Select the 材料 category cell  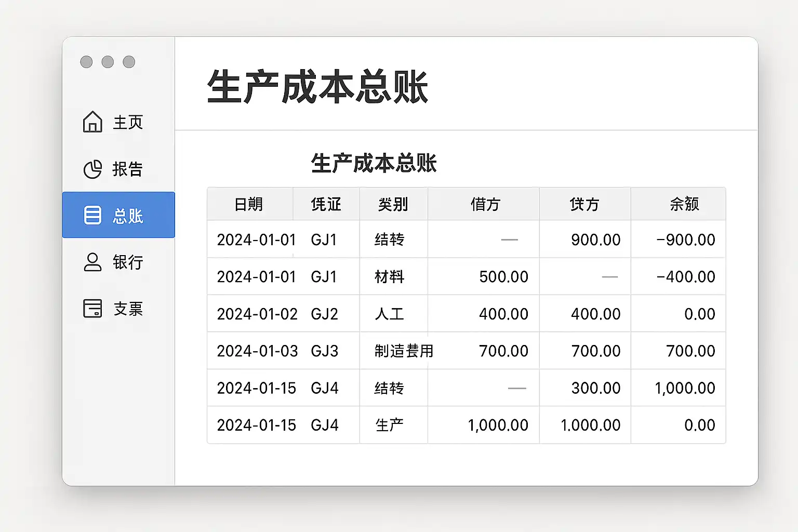(389, 277)
